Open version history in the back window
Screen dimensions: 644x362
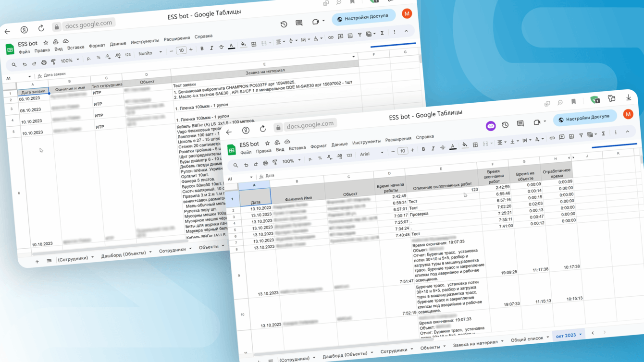(x=284, y=24)
